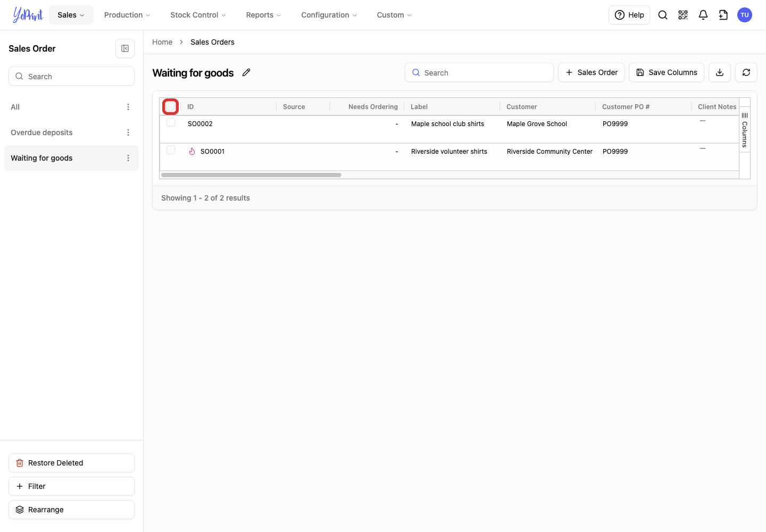Expand the Reports dropdown menu
Image resolution: width=766 pixels, height=532 pixels.
(263, 15)
